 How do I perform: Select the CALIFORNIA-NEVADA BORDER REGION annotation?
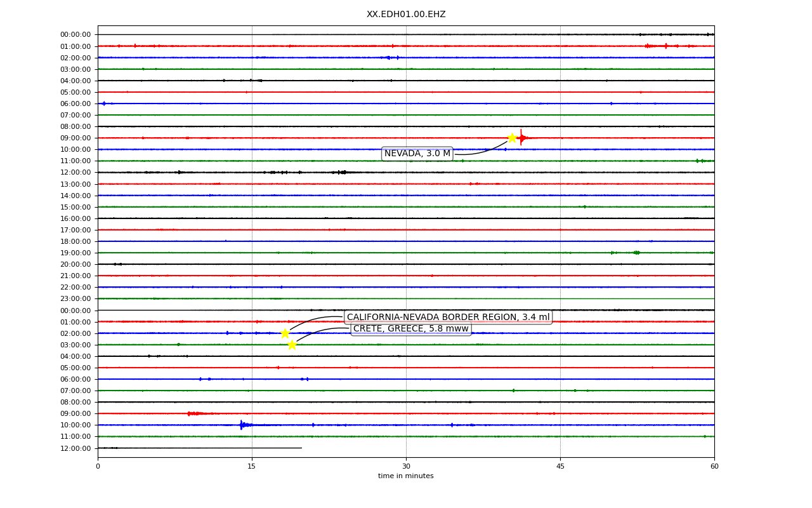(x=448, y=317)
